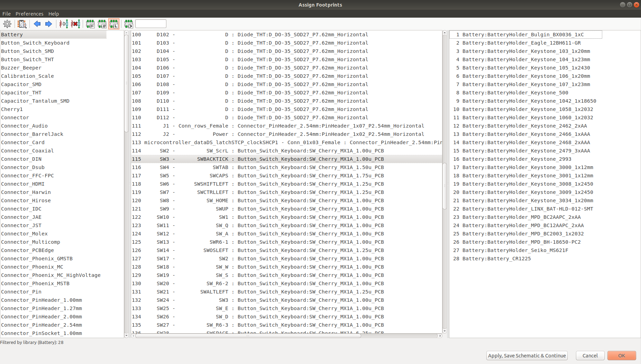
Task: View the selected footprint
Action: pyautogui.click(x=22, y=24)
